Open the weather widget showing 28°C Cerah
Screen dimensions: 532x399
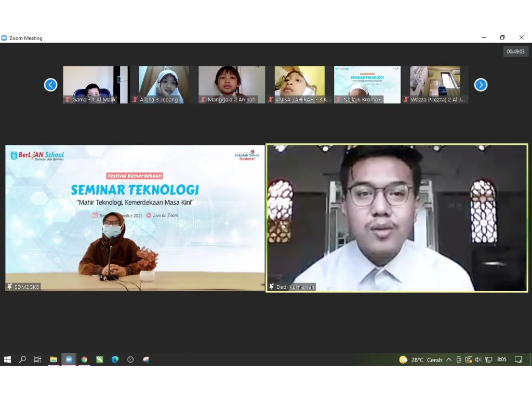pyautogui.click(x=421, y=360)
